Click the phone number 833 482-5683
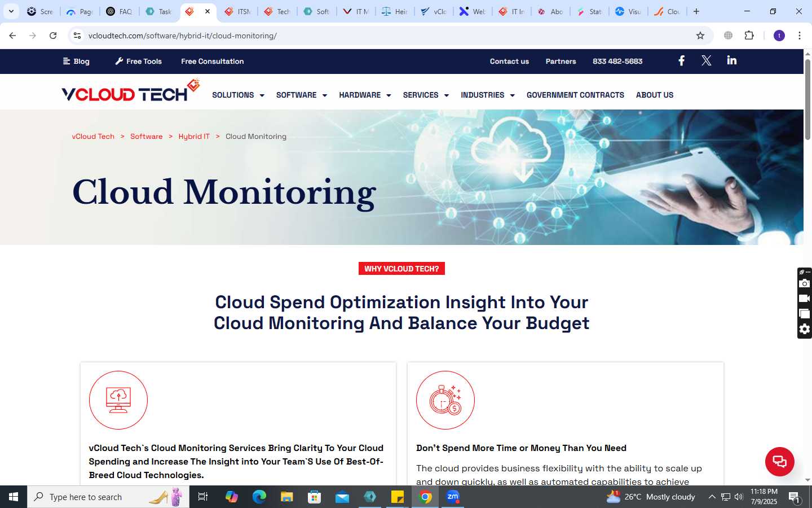This screenshot has height=508, width=812. coord(617,61)
